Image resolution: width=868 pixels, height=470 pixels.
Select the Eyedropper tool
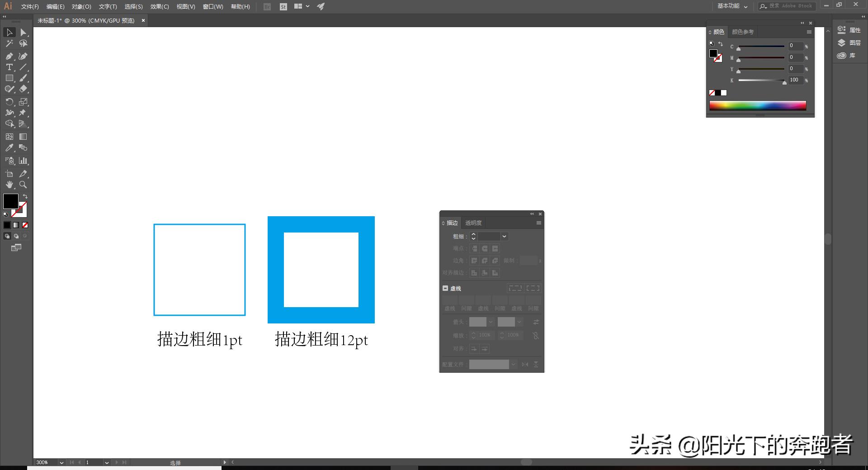[x=9, y=147]
